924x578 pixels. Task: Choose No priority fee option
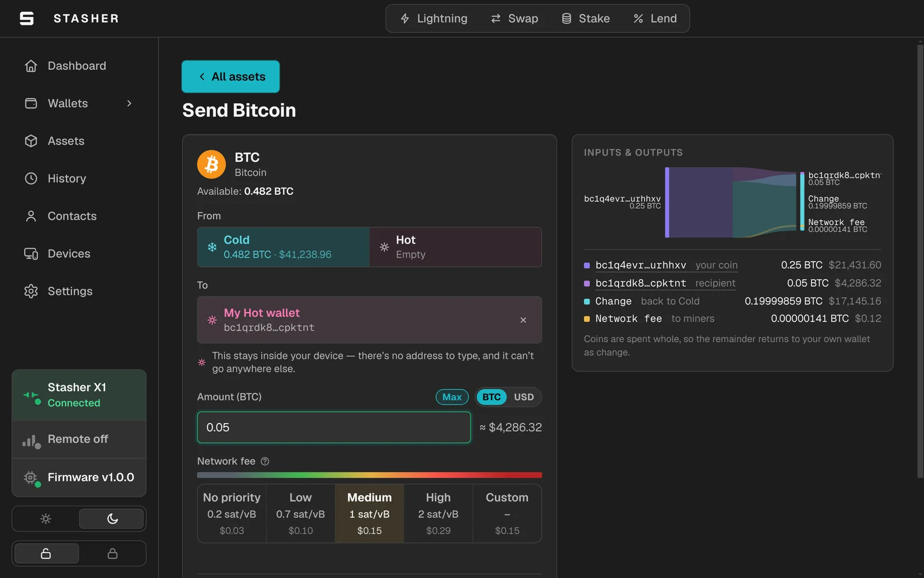[x=232, y=513]
